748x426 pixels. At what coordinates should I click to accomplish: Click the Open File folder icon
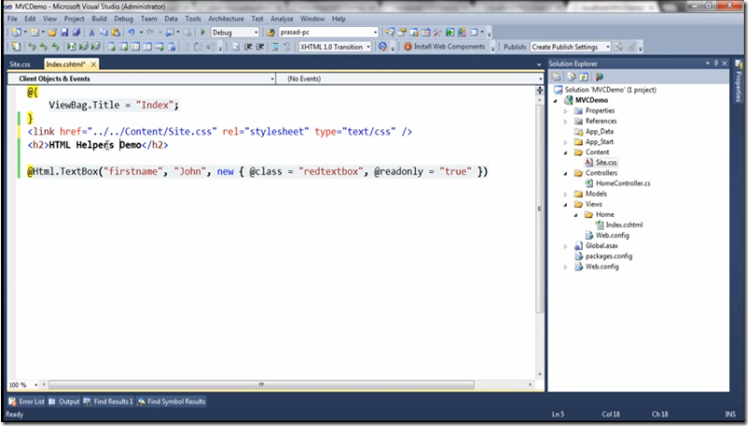[52, 32]
